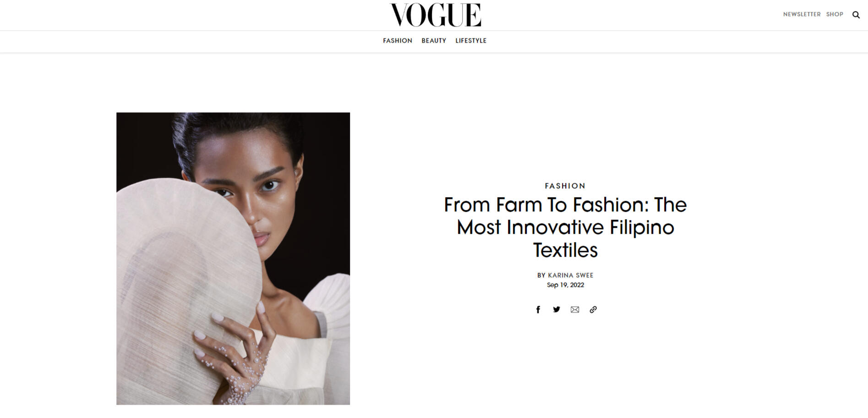The image size is (868, 418).
Task: Visit the Shop link in header
Action: click(x=835, y=14)
